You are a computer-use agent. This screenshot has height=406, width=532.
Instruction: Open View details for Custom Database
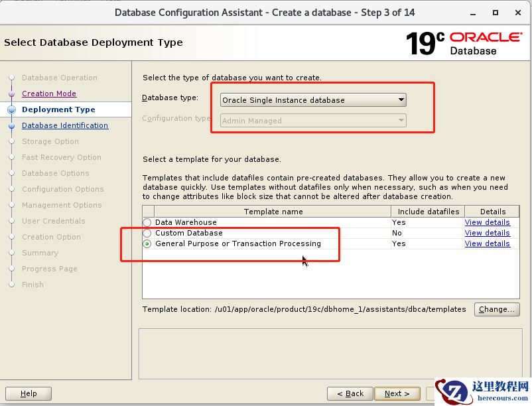point(487,233)
